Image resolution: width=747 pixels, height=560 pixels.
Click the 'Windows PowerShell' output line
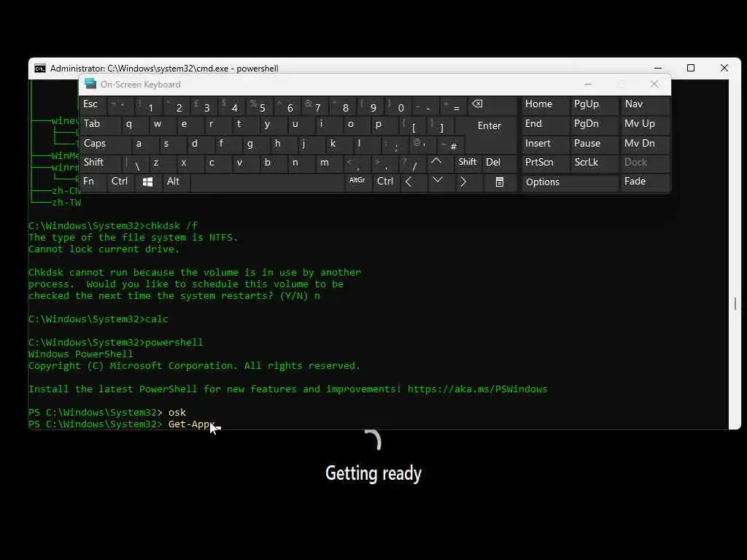click(x=80, y=354)
